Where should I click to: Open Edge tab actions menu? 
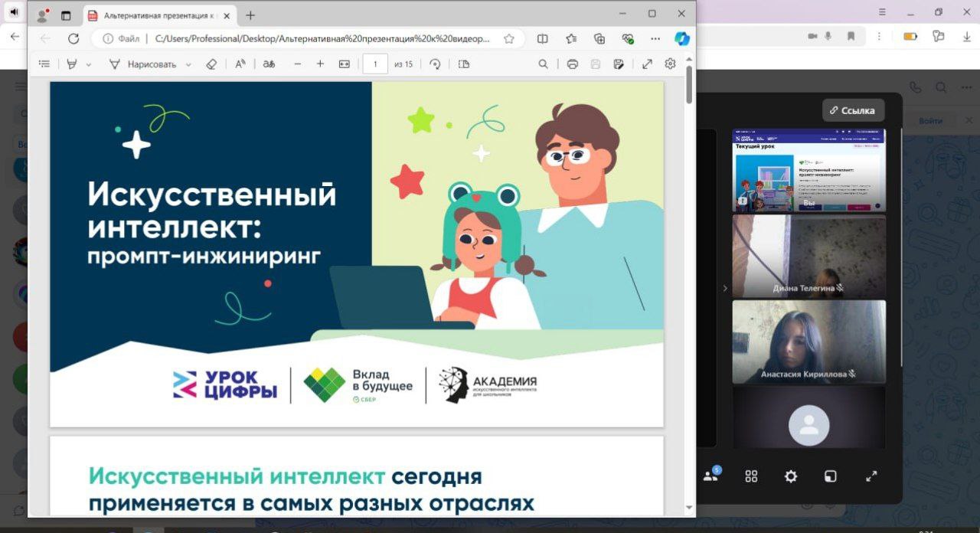coord(66,15)
